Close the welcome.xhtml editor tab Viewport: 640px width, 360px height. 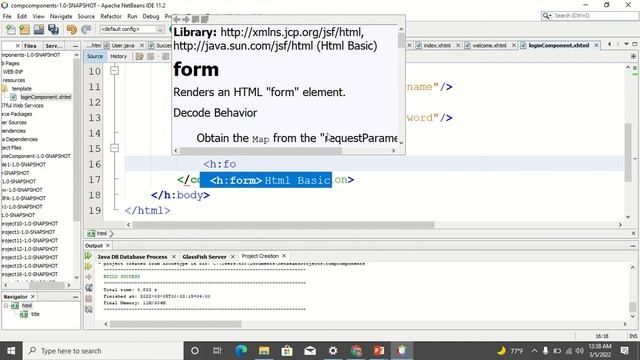coord(514,45)
